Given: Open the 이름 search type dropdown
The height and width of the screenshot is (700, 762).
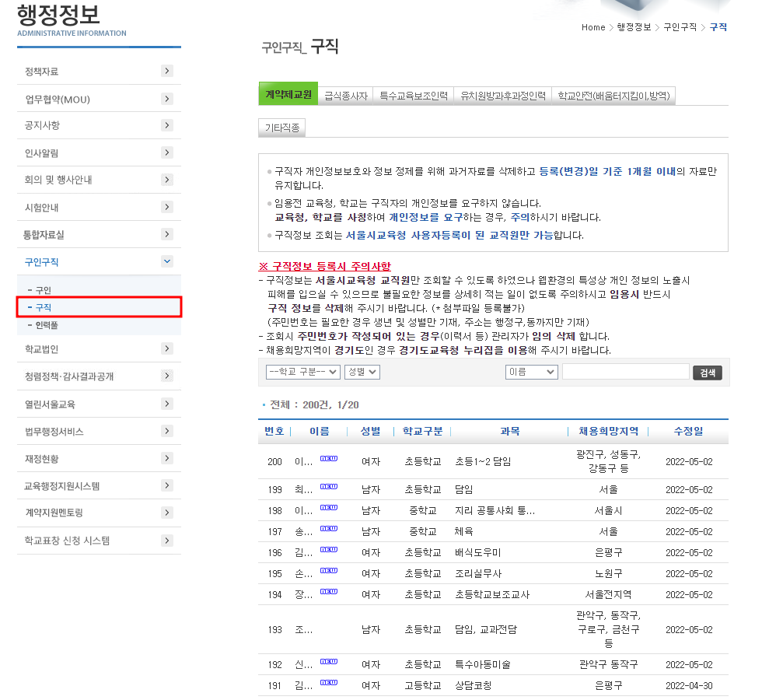Looking at the screenshot, I should 532,373.
